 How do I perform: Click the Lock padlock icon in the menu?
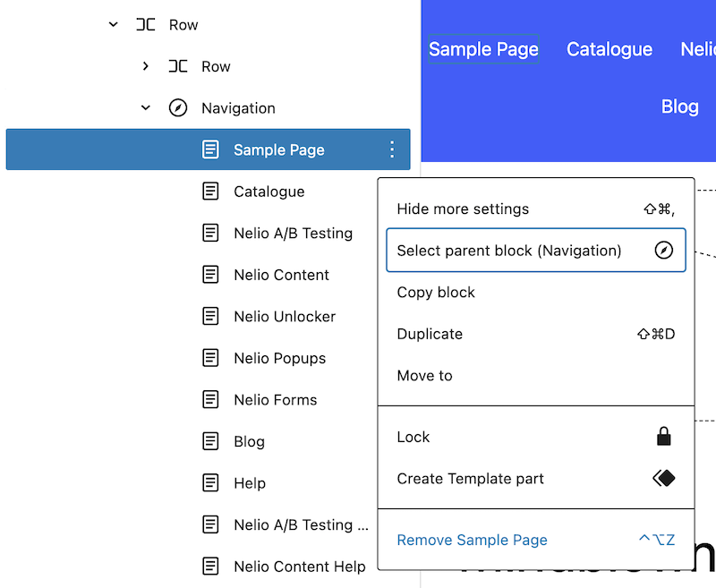[663, 437]
